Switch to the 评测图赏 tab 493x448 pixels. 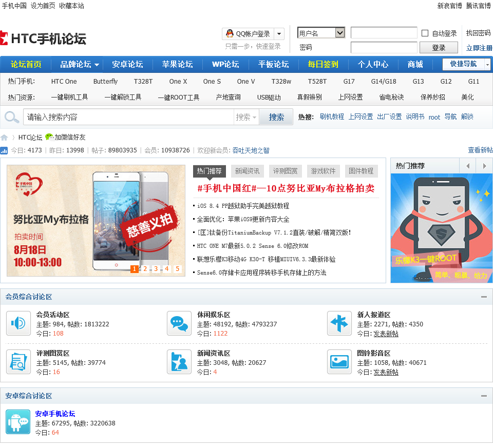[285, 171]
